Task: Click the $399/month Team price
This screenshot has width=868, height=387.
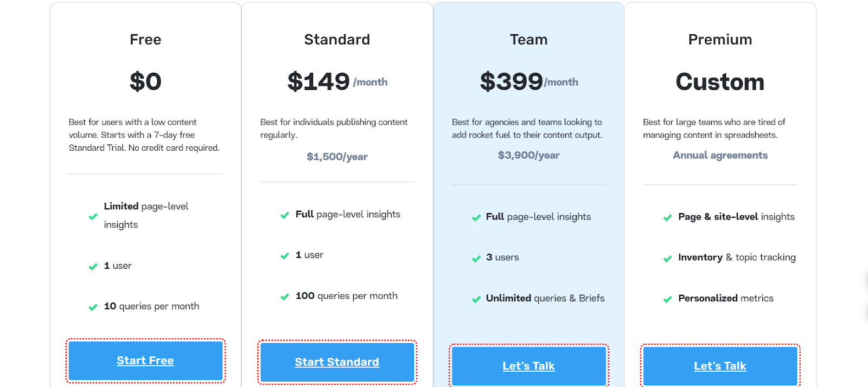Action: coord(528,82)
